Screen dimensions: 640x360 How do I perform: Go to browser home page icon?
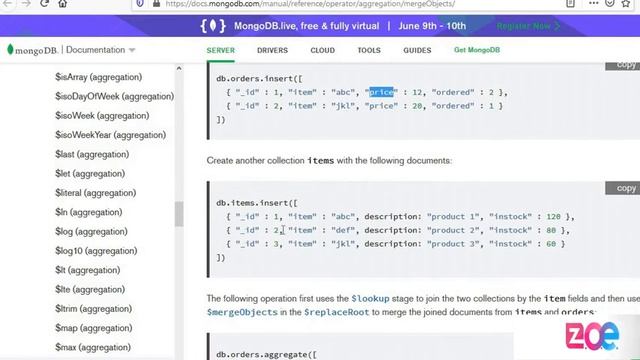pos(62,4)
